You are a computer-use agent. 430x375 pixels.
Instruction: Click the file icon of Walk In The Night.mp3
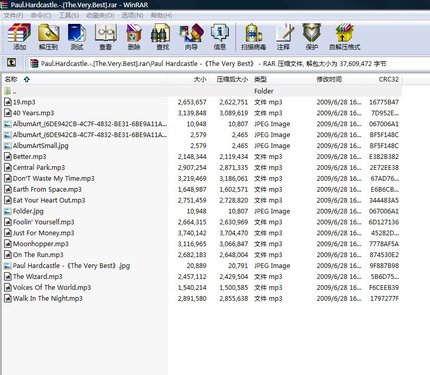click(x=8, y=298)
